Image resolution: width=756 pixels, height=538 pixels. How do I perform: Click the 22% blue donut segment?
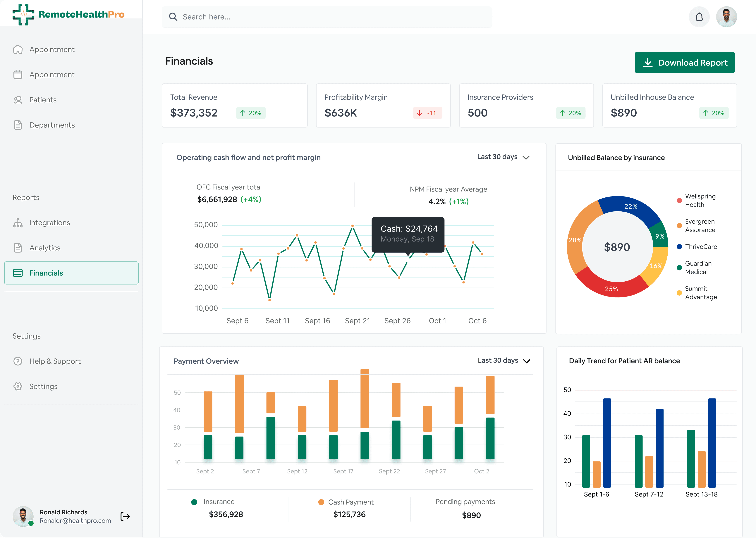coord(630,206)
